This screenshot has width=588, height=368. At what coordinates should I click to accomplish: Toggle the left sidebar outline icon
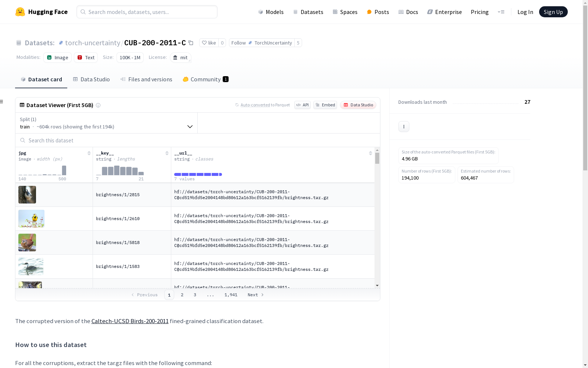(2, 102)
